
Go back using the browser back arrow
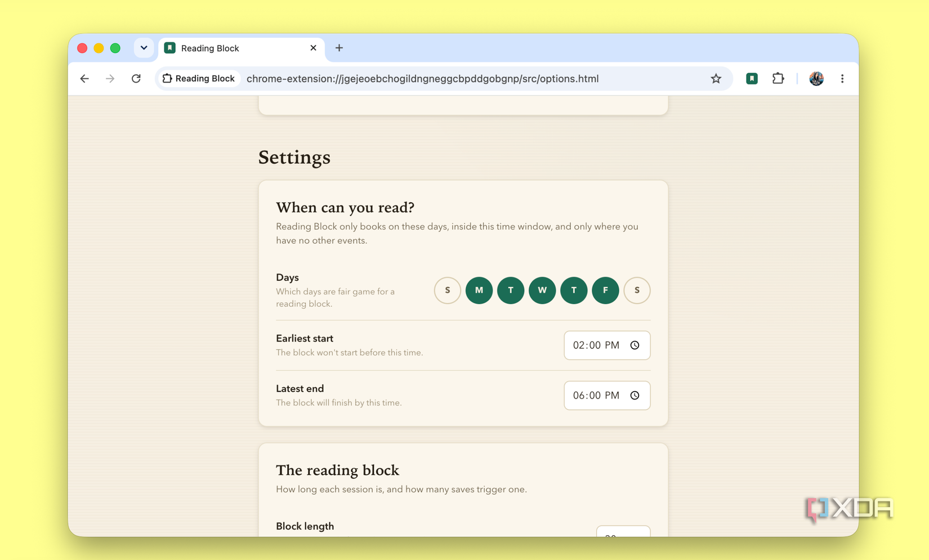[84, 79]
